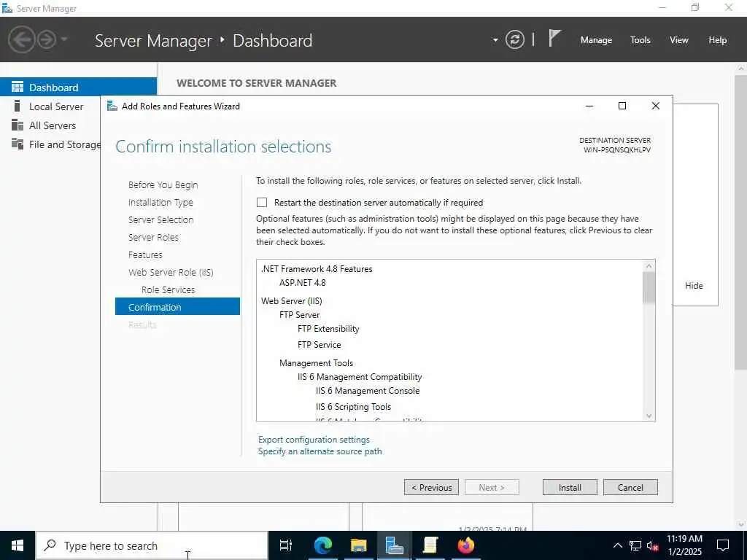Launch Firefox from taskbar
Viewport: 747px width, 560px height.
(466, 545)
